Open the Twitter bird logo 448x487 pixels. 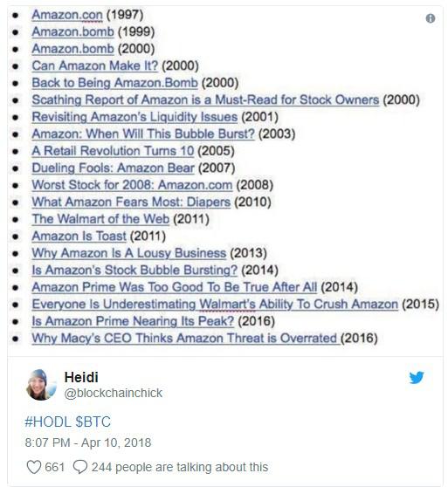tap(417, 377)
